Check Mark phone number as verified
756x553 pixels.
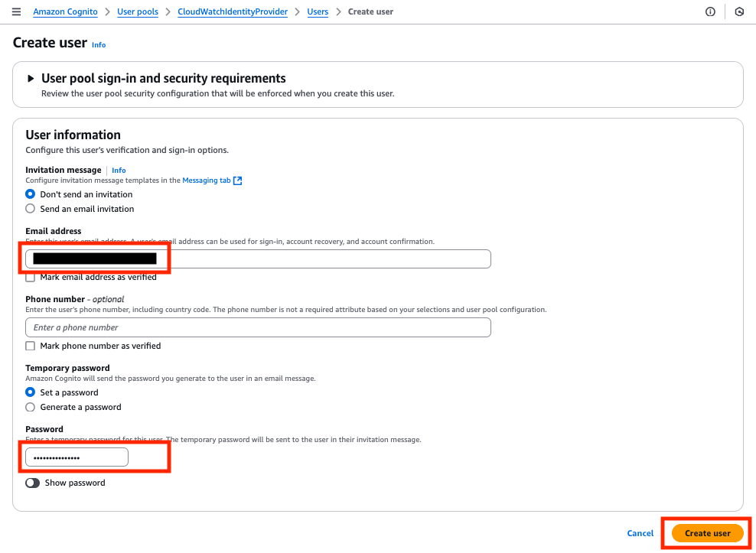point(31,346)
